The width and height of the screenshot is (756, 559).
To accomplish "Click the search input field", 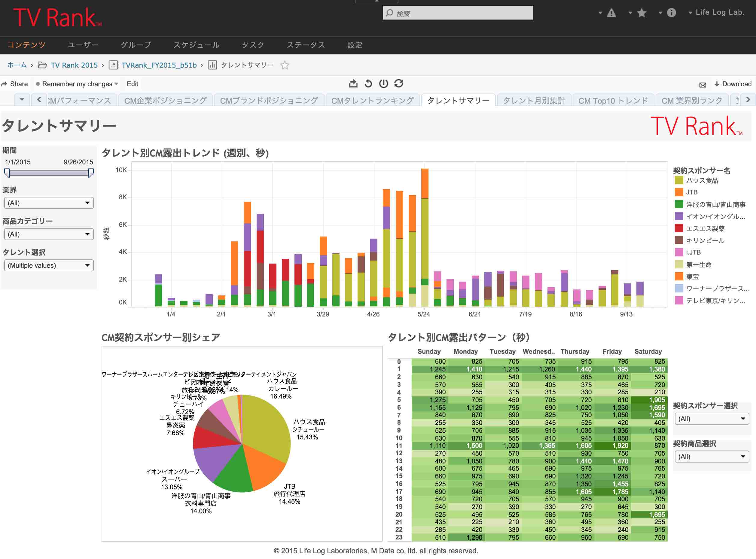I will pyautogui.click(x=458, y=13).
